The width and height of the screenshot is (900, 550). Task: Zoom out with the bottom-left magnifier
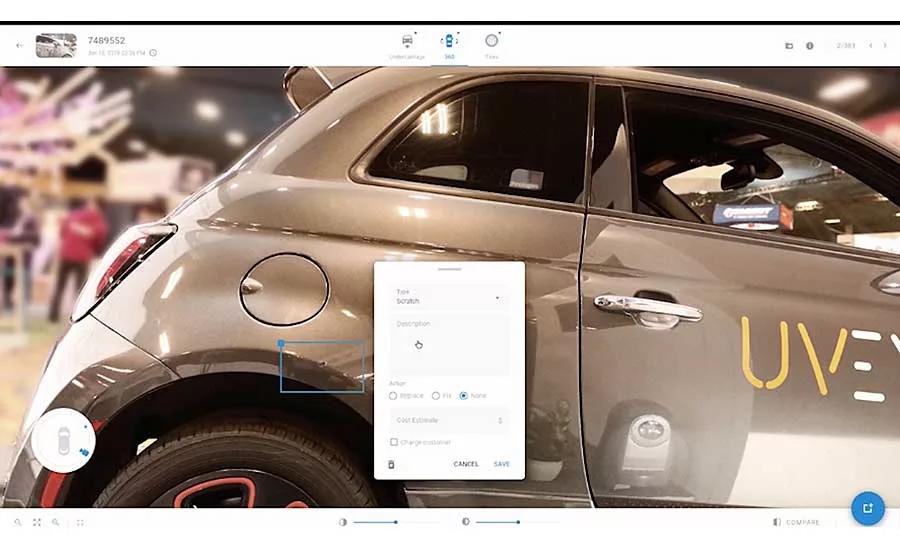click(18, 522)
